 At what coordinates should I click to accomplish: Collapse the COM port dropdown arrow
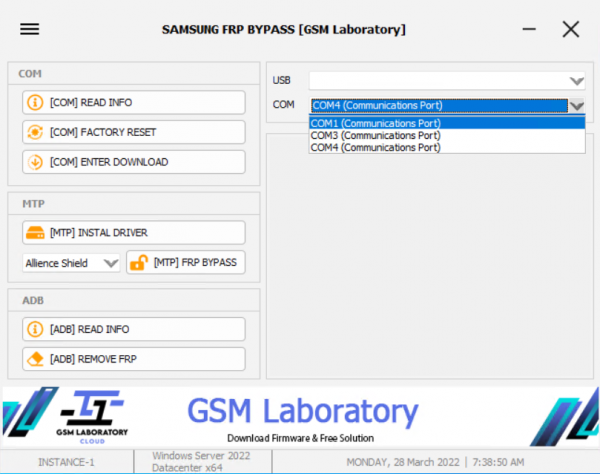tap(577, 105)
